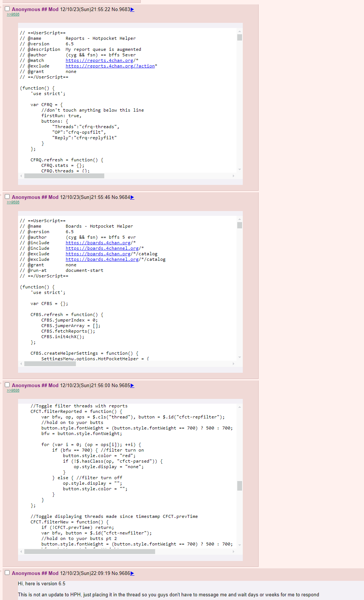The height and width of the screenshot is (600, 364).
Task: Open the reports.4chan.org/?action exclude link
Action: coord(110,66)
